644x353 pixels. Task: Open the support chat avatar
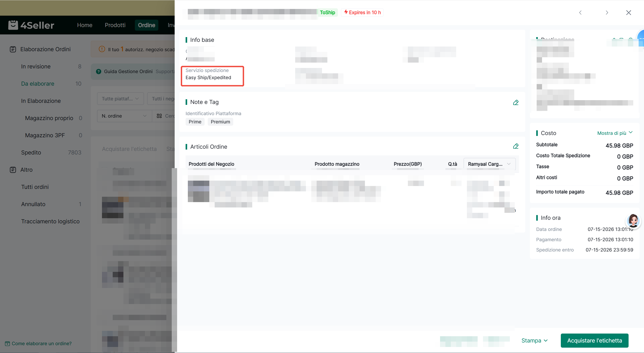click(x=633, y=221)
